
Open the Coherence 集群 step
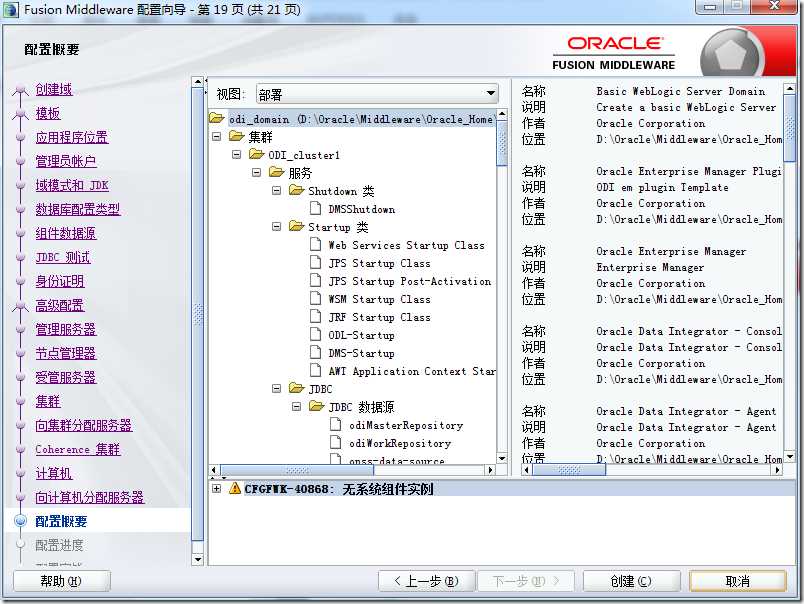77,449
